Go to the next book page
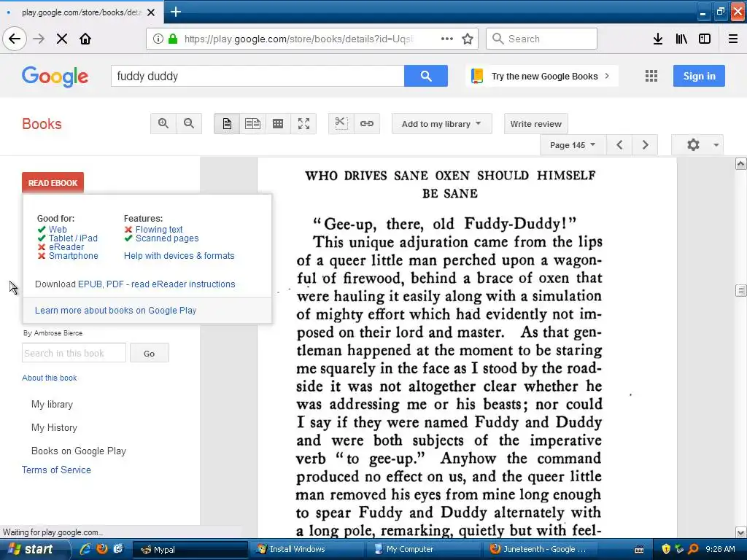 [645, 145]
